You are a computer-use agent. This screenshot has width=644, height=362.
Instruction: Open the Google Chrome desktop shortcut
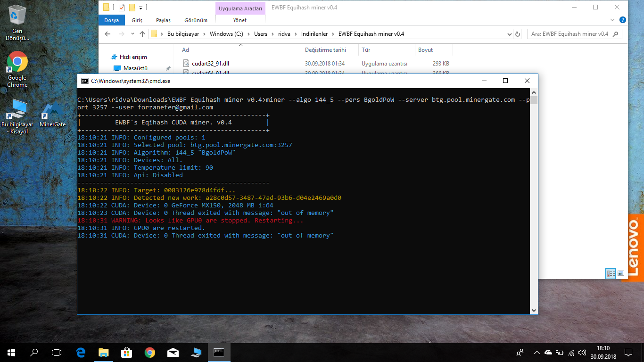[17, 69]
